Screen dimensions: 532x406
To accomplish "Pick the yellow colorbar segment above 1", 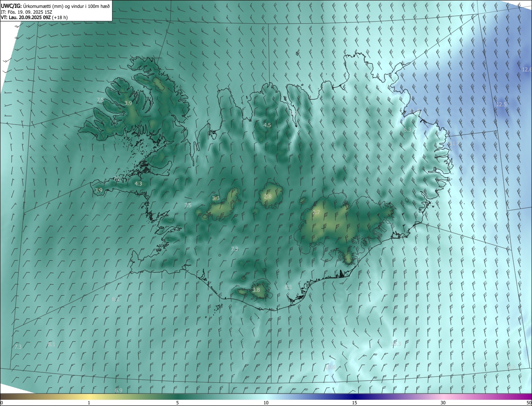I will click(89, 396).
